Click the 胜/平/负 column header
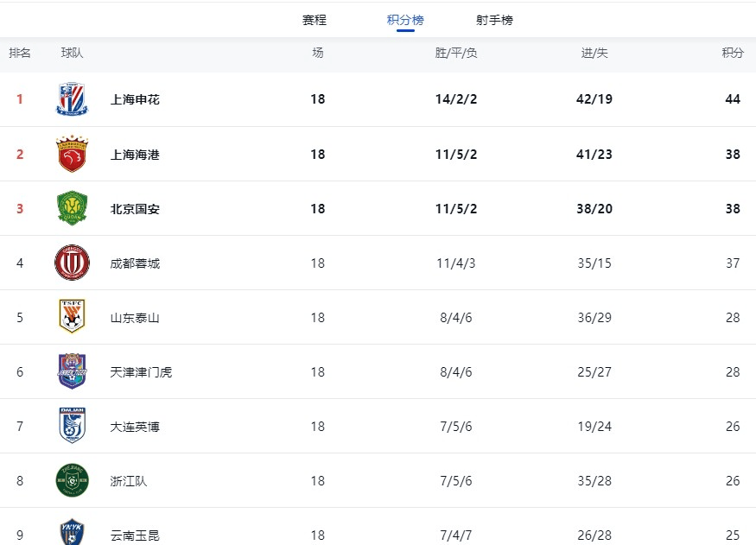This screenshot has width=756, height=545. 456,53
